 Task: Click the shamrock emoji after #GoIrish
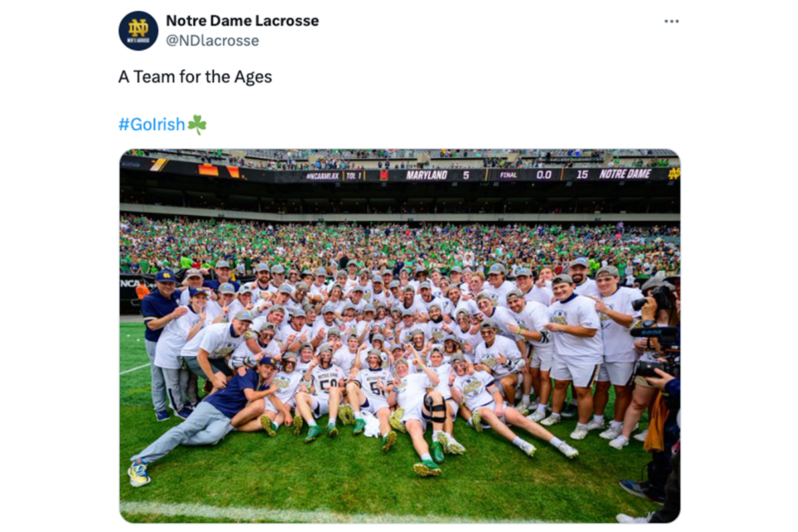pyautogui.click(x=197, y=124)
